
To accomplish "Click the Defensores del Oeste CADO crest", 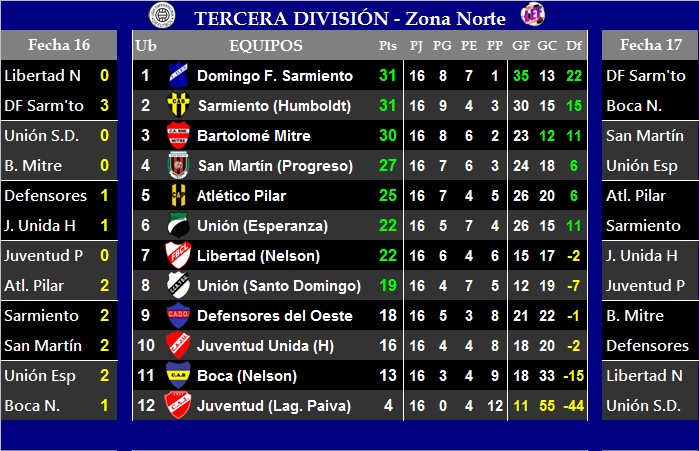I will [x=178, y=316].
